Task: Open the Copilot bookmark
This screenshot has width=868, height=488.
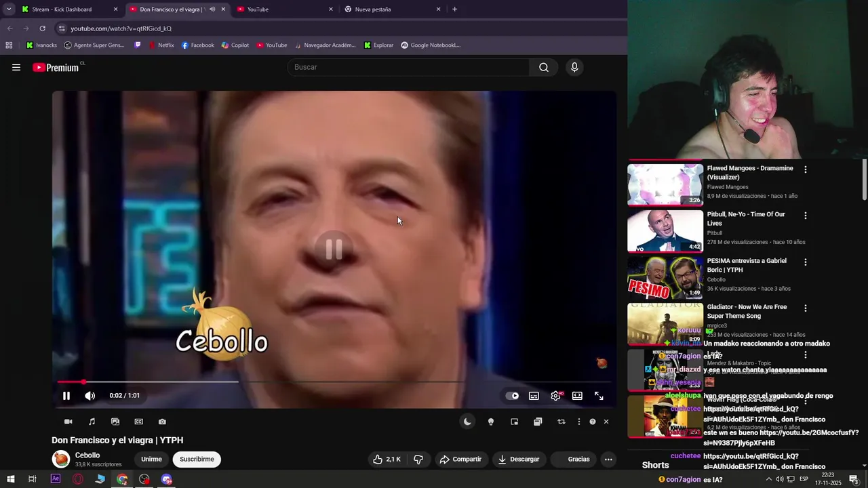Action: coord(235,45)
